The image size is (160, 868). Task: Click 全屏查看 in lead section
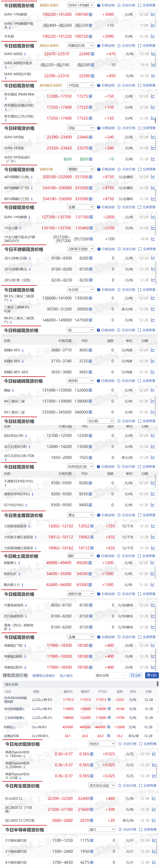tap(147, 86)
